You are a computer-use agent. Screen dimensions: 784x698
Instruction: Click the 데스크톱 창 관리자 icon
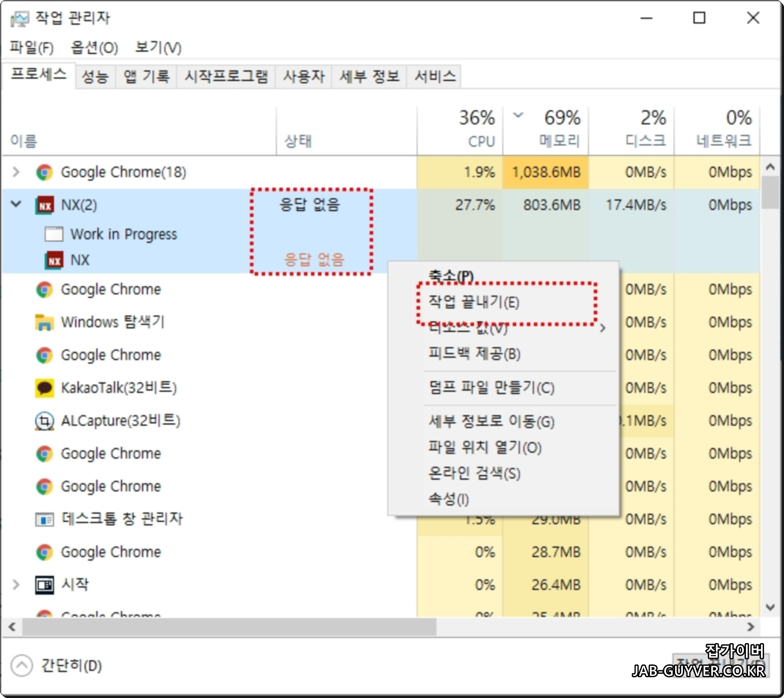[44, 519]
